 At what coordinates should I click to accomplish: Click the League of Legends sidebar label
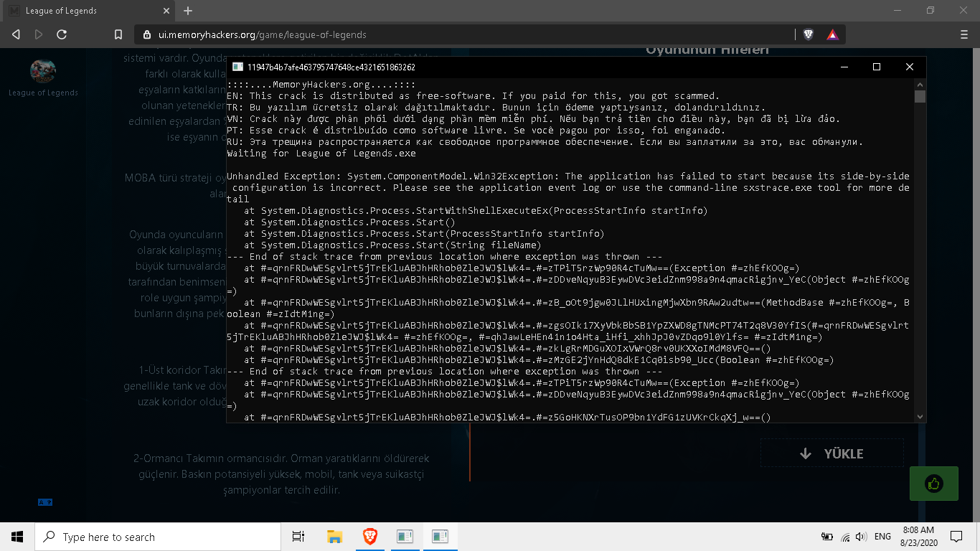pos(43,93)
